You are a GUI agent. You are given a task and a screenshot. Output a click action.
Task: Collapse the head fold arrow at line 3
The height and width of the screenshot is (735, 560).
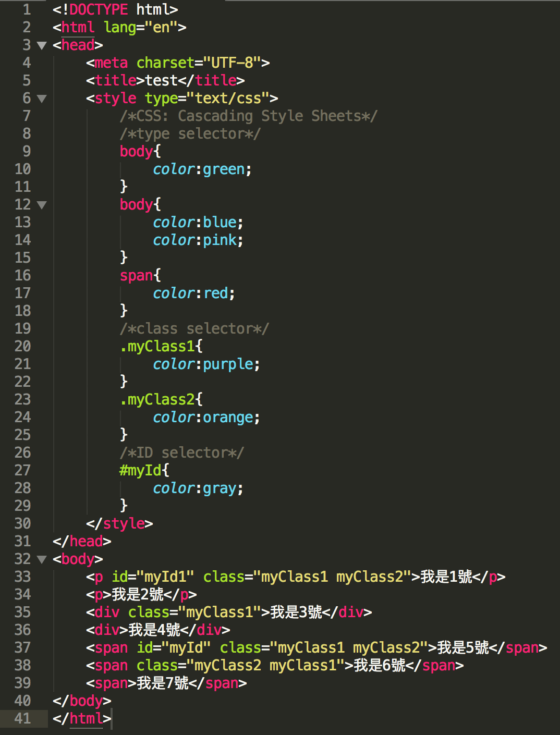click(x=42, y=45)
